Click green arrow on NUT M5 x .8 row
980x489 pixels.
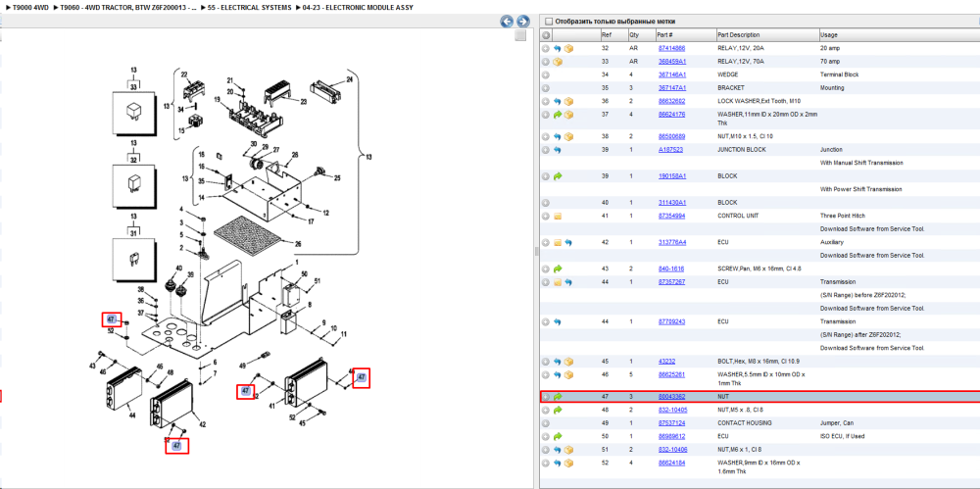point(558,410)
